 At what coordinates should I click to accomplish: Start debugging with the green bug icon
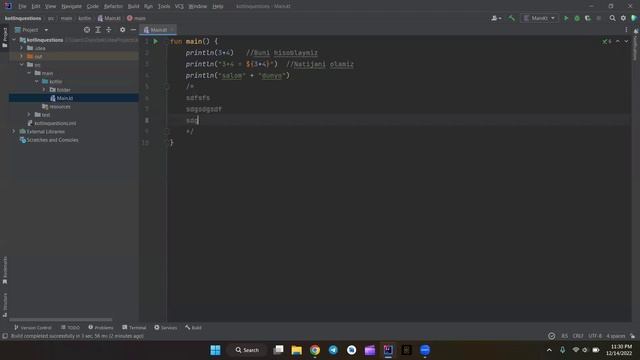(577, 18)
